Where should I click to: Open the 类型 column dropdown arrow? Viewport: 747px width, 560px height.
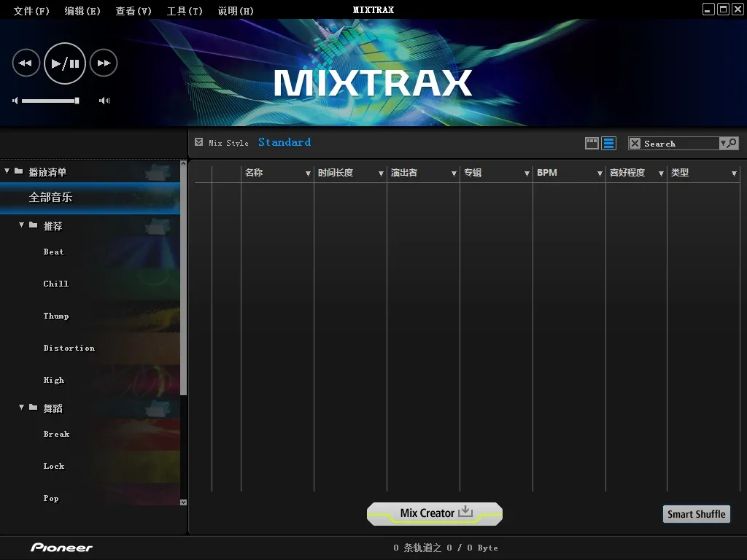click(734, 174)
